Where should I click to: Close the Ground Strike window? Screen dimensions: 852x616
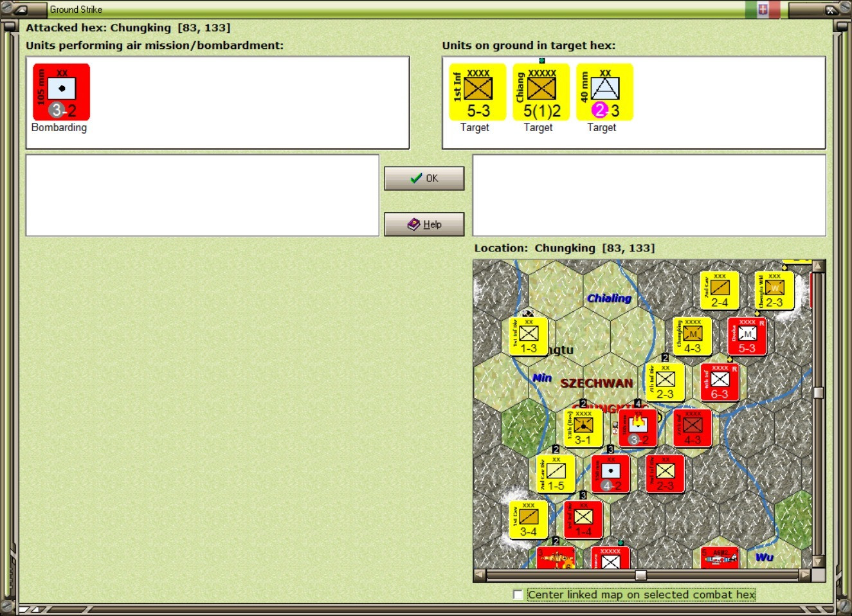click(831, 10)
